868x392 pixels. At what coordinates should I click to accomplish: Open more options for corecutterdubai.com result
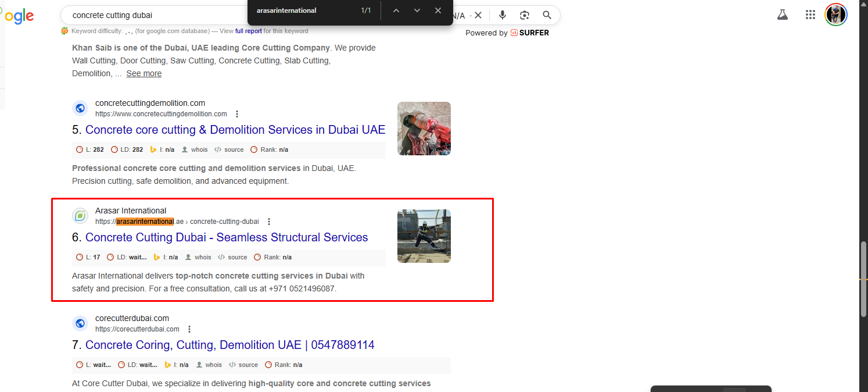pos(189,329)
